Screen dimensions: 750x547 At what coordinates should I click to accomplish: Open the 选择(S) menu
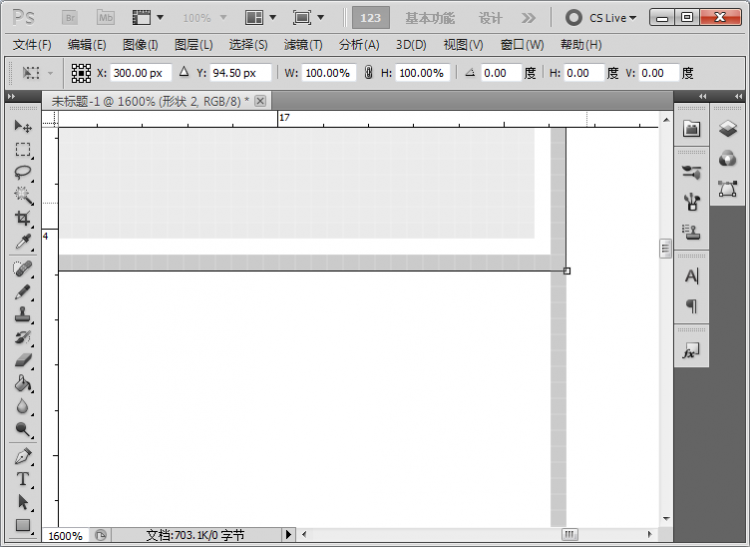point(248,45)
